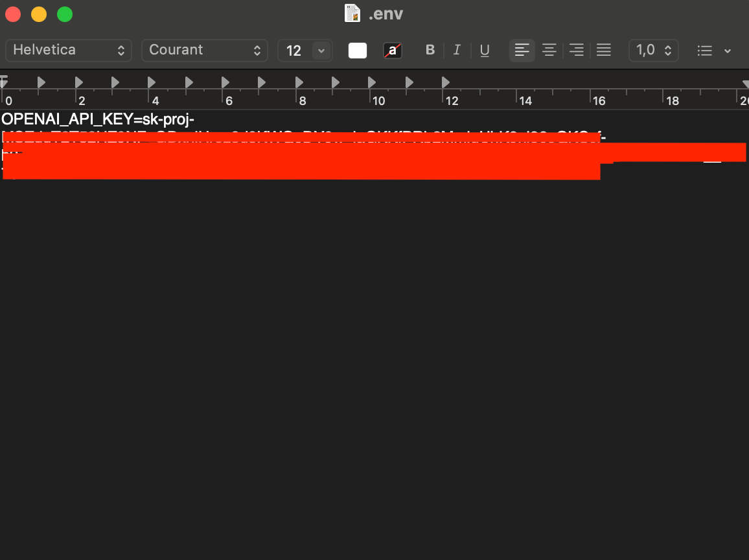
Task: Close the .env window with red button
Action: (13, 14)
